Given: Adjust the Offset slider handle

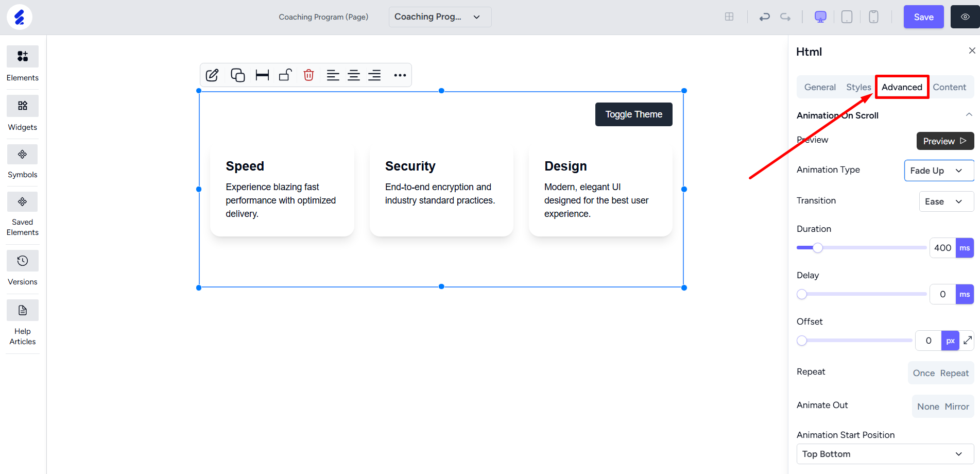Looking at the screenshot, I should click(802, 341).
